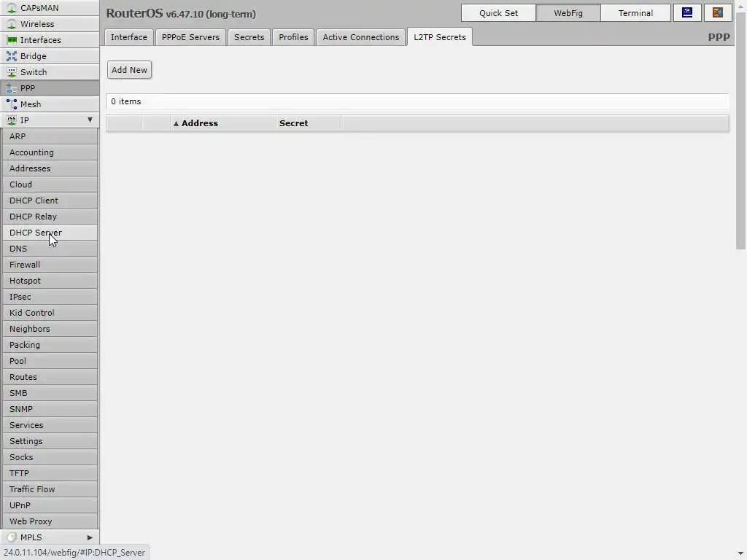
Task: Open the Firewall menu item
Action: click(x=50, y=264)
